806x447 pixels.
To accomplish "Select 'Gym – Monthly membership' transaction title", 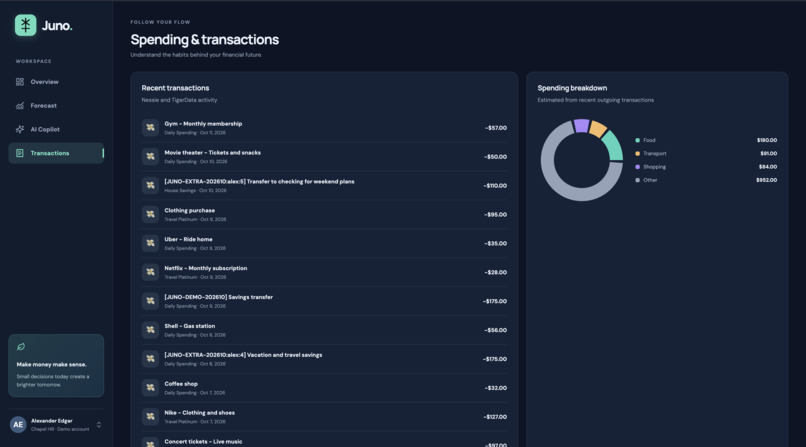I will click(x=203, y=124).
